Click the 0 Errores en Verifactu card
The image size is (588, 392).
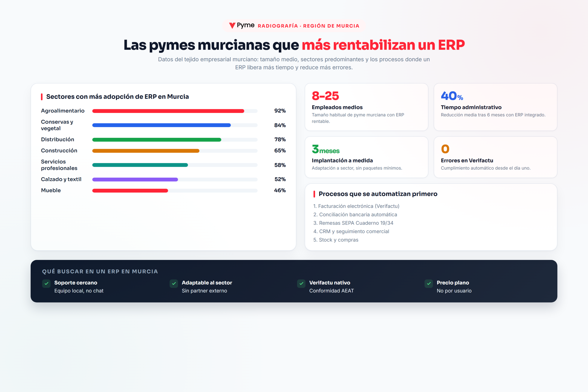tap(496, 157)
